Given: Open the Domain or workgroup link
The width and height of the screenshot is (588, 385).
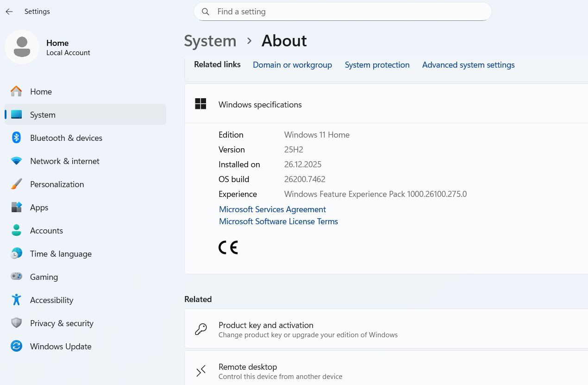Looking at the screenshot, I should [292, 65].
